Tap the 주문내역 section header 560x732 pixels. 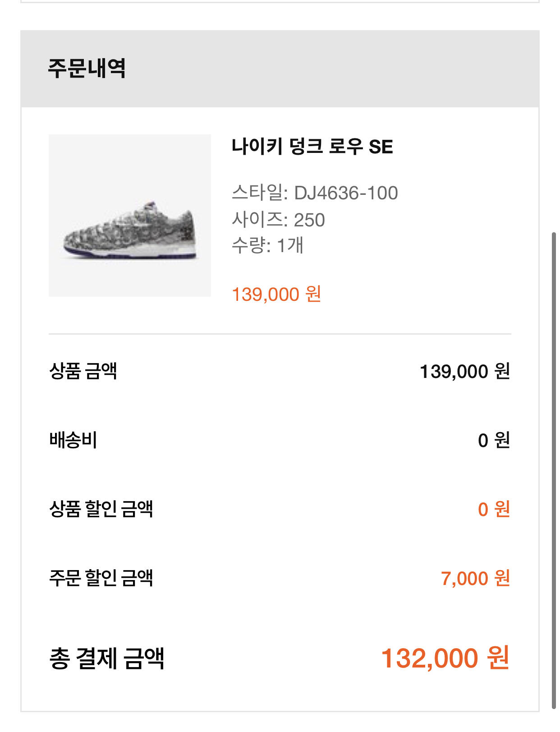click(87, 69)
